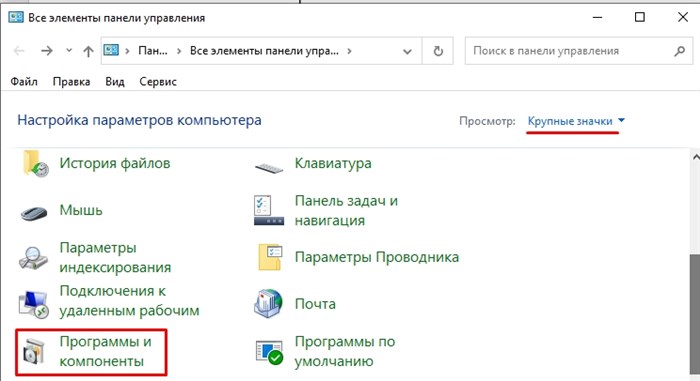Screen dimensions: 700x381
Task: Open the File History icon
Action: pyautogui.click(x=36, y=164)
